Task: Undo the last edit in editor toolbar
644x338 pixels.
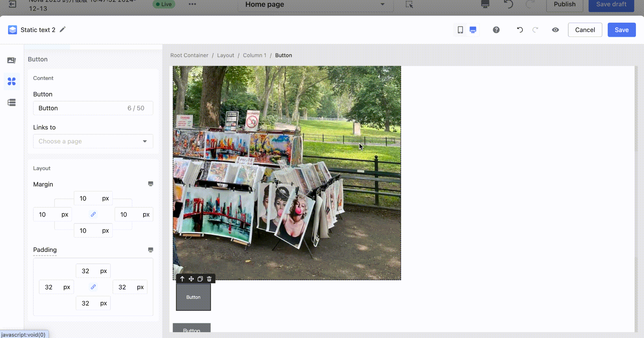Action: click(520, 30)
